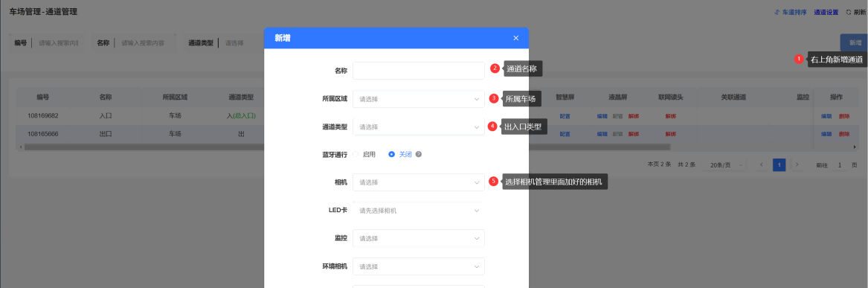Click the 出口 name cell

106,134
